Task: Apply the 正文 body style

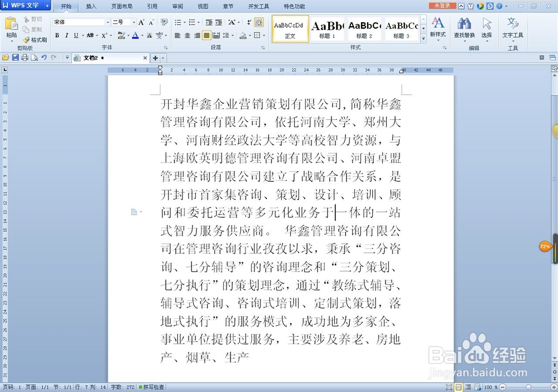Action: tap(290, 29)
